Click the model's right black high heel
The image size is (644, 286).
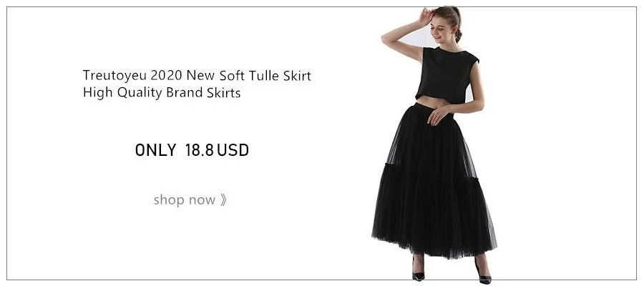tap(483, 272)
